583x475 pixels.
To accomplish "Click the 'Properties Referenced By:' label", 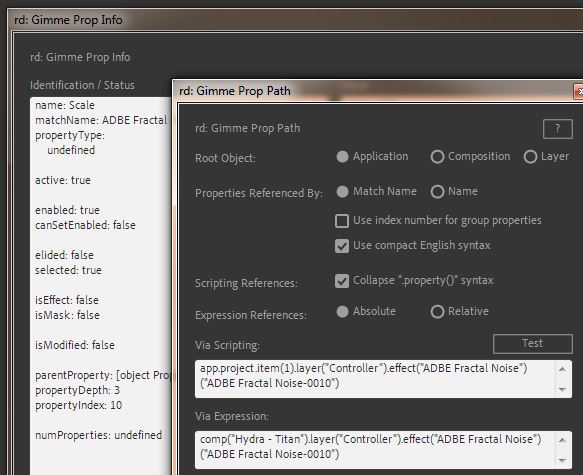I will [x=259, y=193].
